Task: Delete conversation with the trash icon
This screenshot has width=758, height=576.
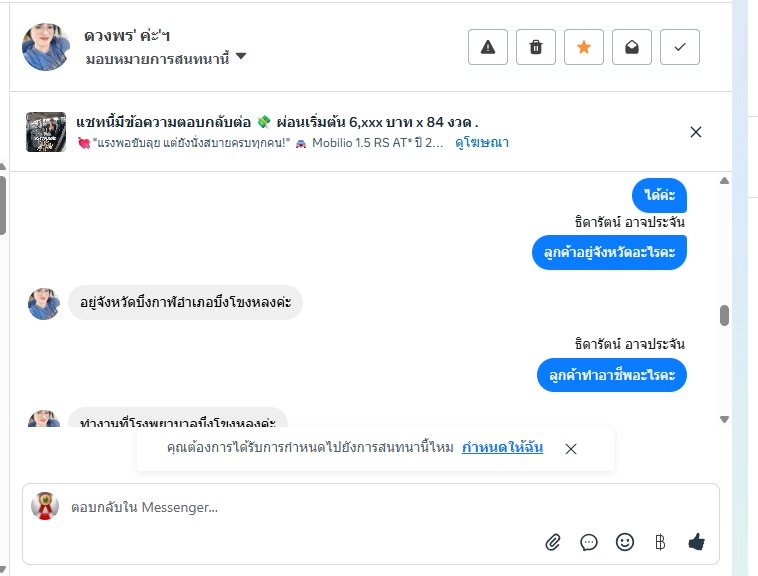Action: point(536,47)
